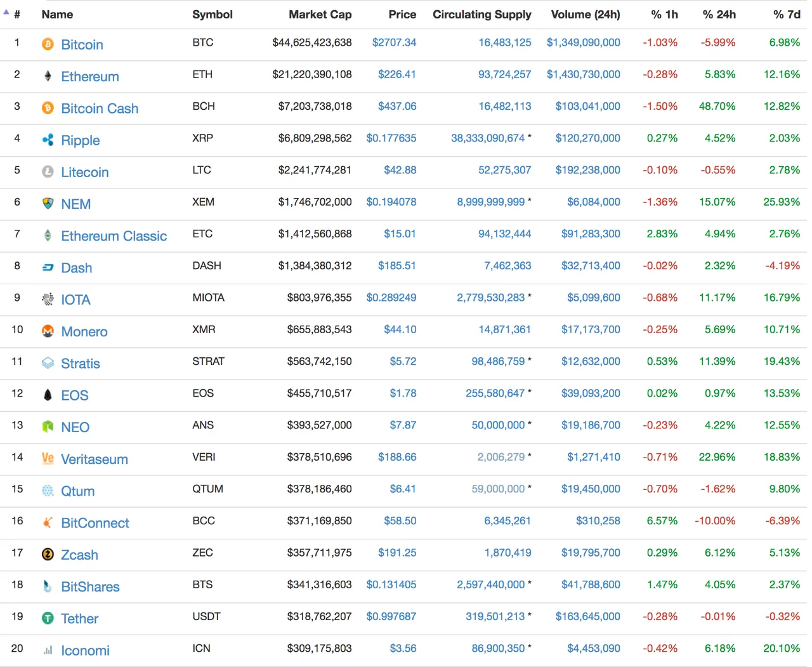
Task: Open the Ethereum name link
Action: click(90, 76)
